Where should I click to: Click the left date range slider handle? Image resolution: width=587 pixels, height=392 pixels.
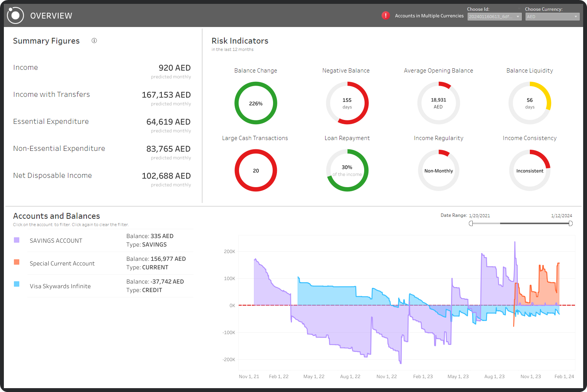coord(471,223)
